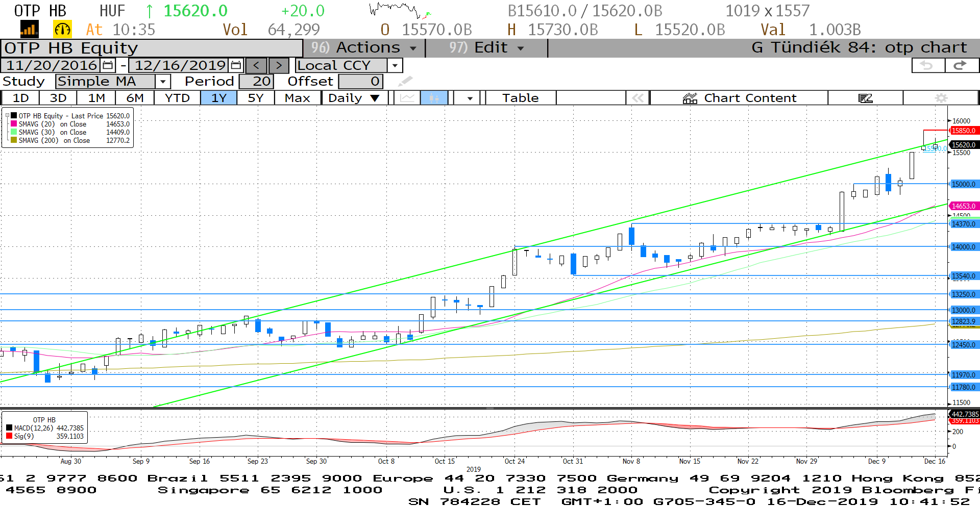The image size is (980, 530).
Task: Select the 15000.0 horizontal line label
Action: [x=964, y=184]
